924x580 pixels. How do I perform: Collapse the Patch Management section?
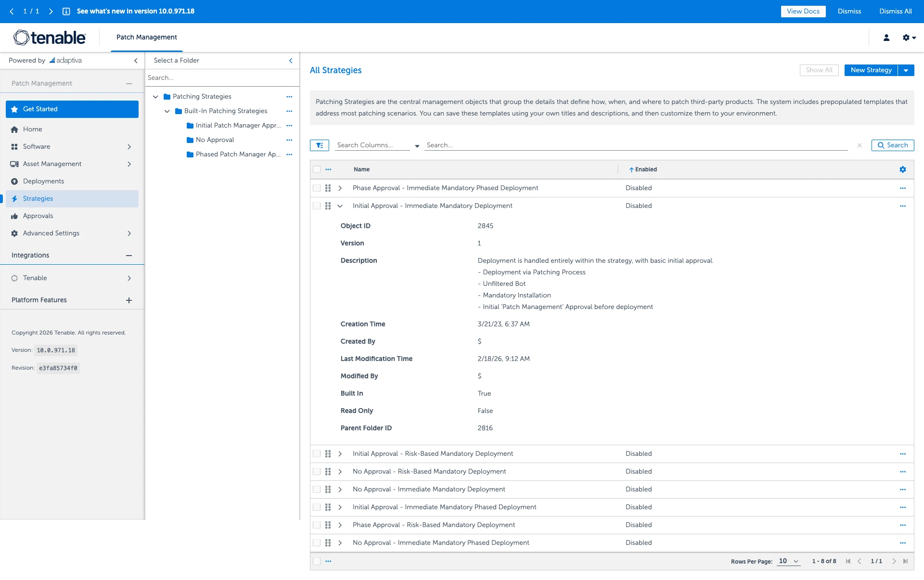[x=129, y=83]
